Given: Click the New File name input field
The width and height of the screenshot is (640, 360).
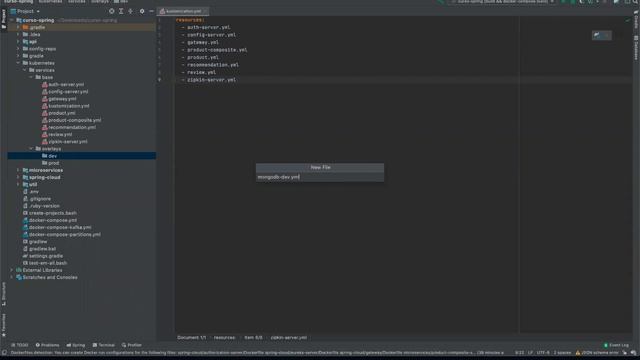Looking at the screenshot, I should pos(320,177).
